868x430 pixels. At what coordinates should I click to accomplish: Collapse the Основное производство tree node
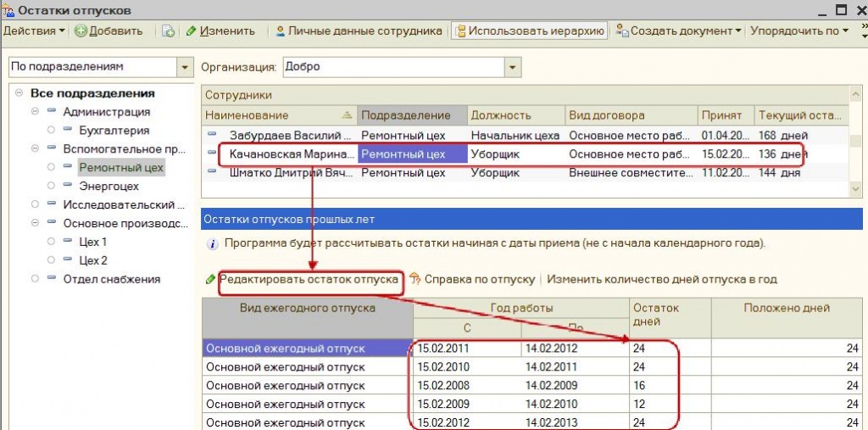[x=35, y=224]
